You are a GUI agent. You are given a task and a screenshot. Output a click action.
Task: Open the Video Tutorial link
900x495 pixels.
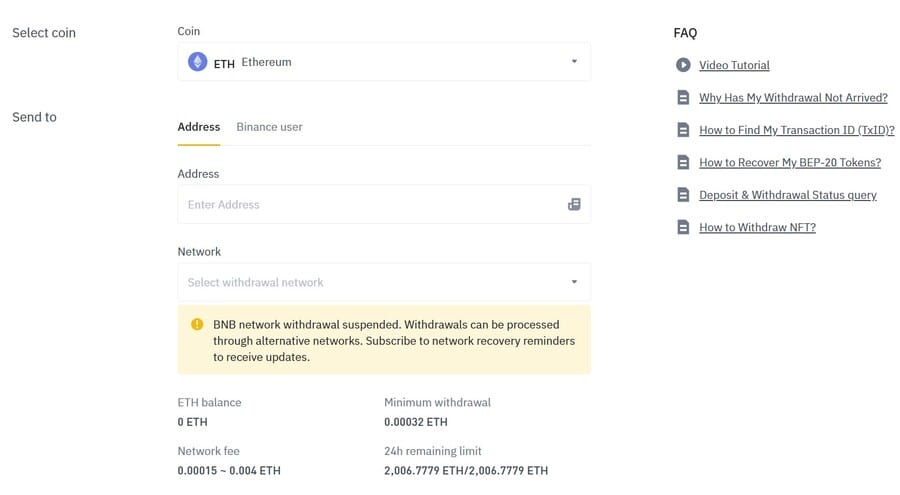pos(734,65)
